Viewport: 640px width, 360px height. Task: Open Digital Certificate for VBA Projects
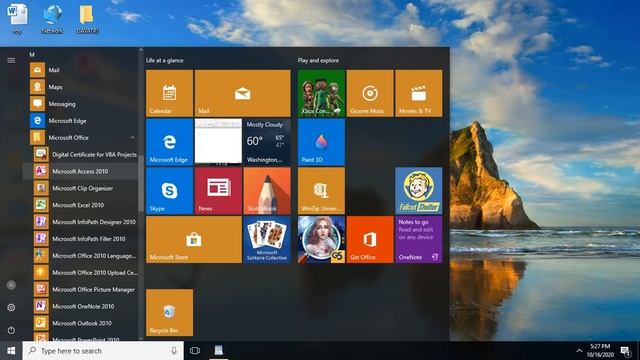click(81, 154)
